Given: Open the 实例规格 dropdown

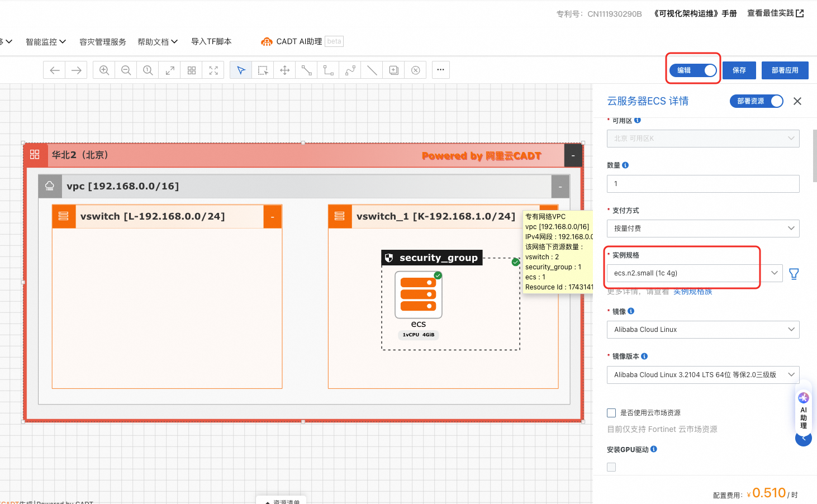Looking at the screenshot, I should (695, 273).
